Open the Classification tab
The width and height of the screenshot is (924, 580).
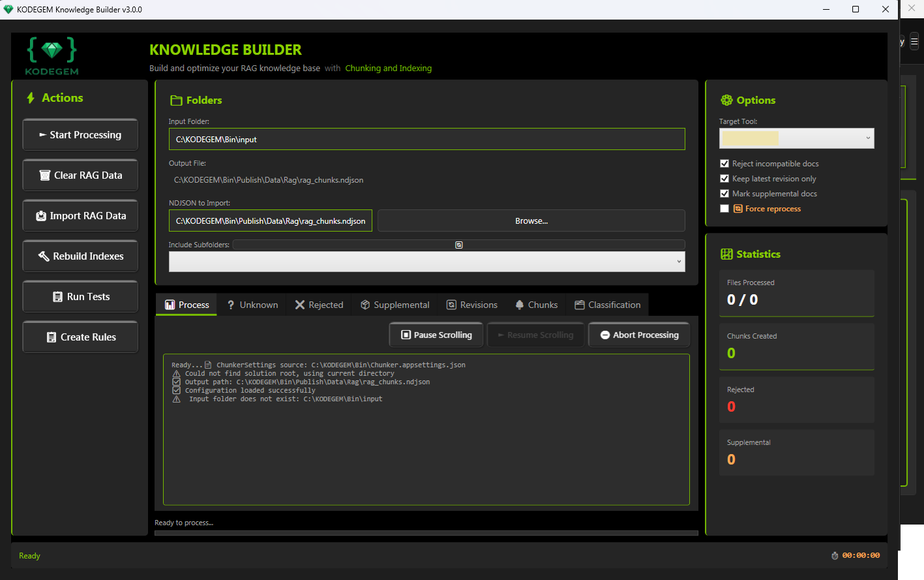point(608,305)
